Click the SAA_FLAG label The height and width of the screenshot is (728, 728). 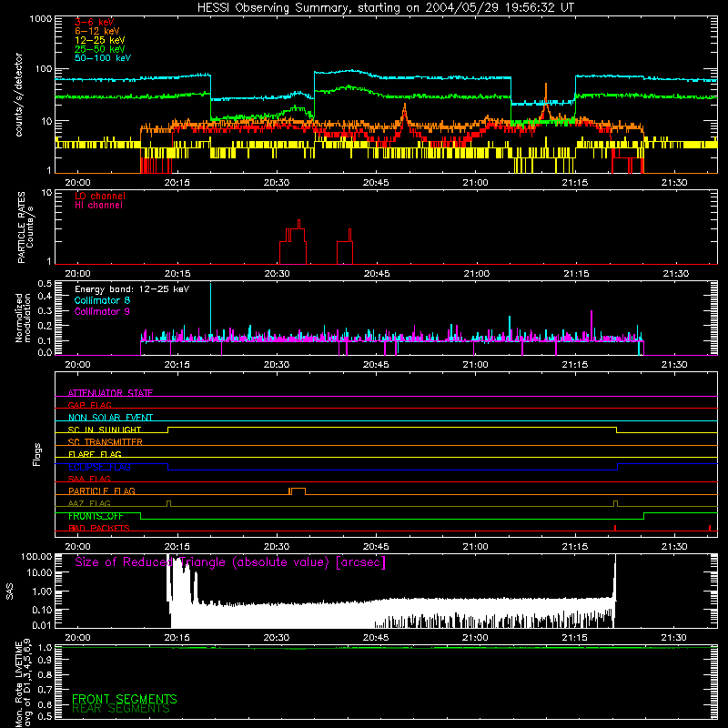coord(89,479)
